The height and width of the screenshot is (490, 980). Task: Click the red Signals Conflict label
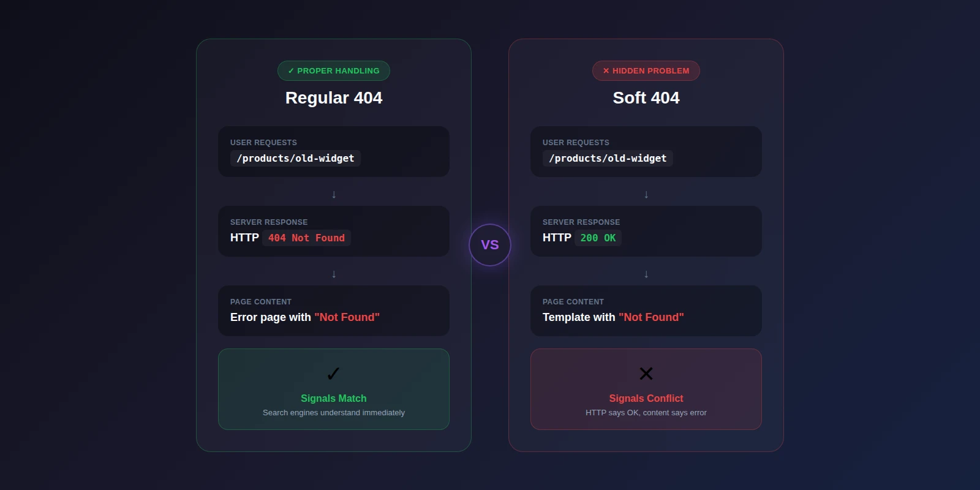click(646, 398)
